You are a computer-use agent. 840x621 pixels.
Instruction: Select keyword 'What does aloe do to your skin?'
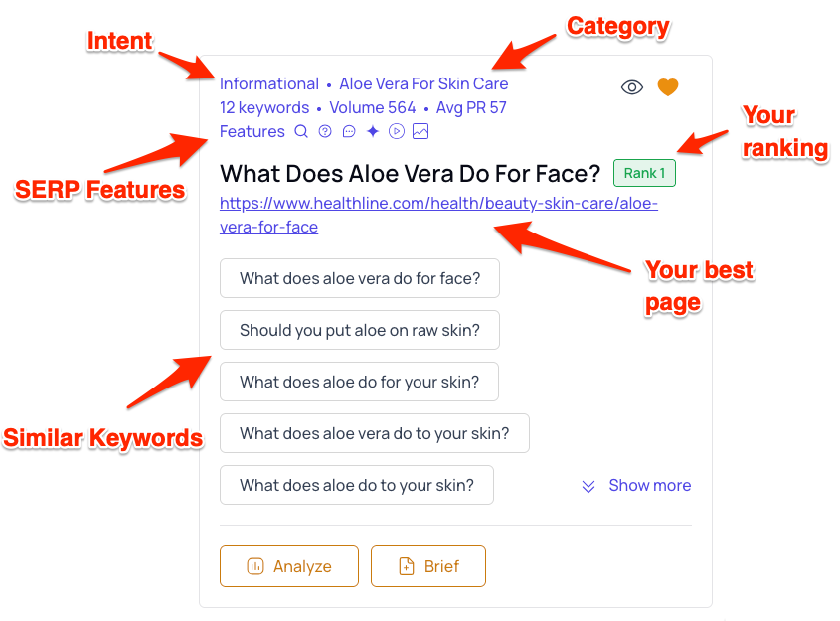click(x=357, y=485)
